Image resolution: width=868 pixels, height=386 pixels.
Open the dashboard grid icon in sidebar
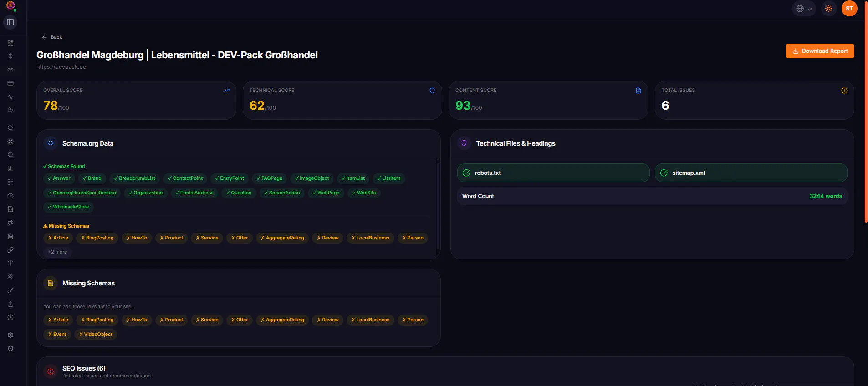(x=10, y=43)
